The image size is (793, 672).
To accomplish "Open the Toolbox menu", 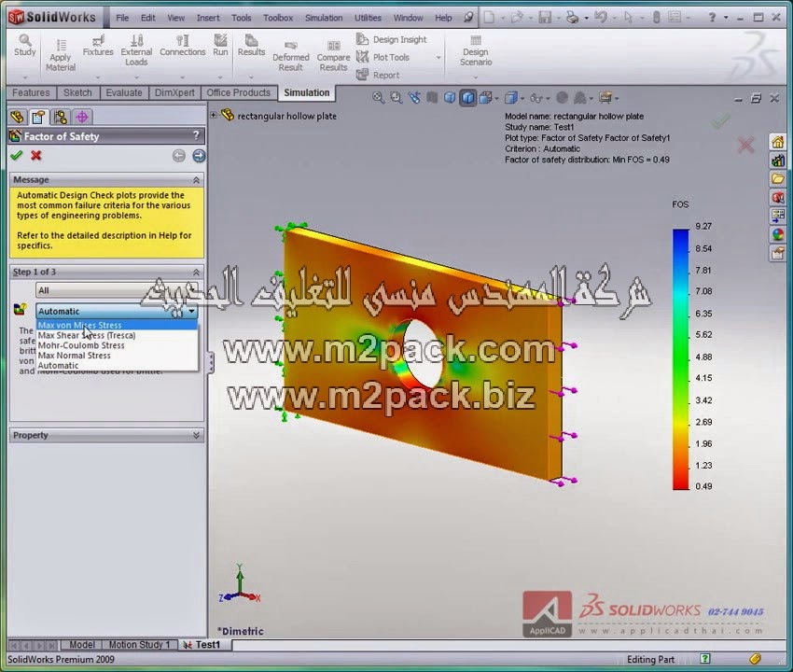I will [x=278, y=18].
